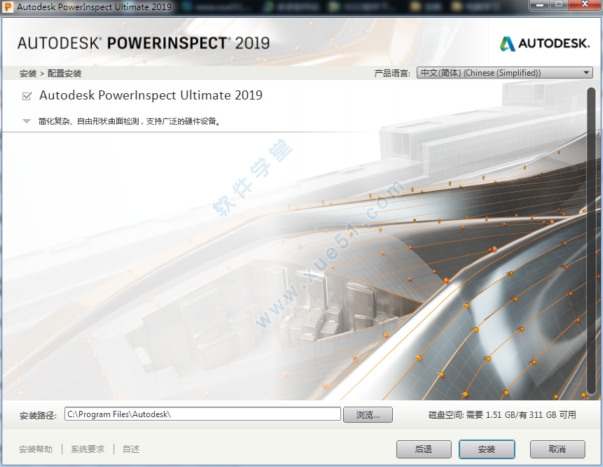
Task: Minimize the installer window
Action: click(x=541, y=5)
